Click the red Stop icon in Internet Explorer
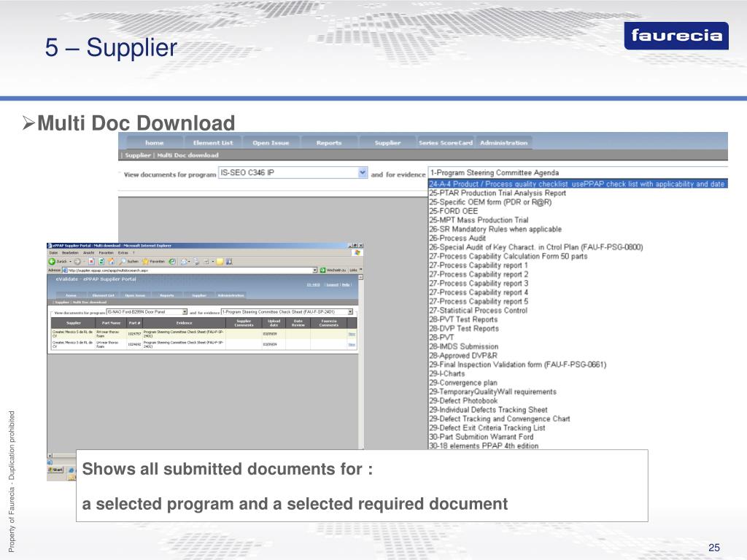Image resolution: width=747 pixels, height=560 pixels. (91, 262)
